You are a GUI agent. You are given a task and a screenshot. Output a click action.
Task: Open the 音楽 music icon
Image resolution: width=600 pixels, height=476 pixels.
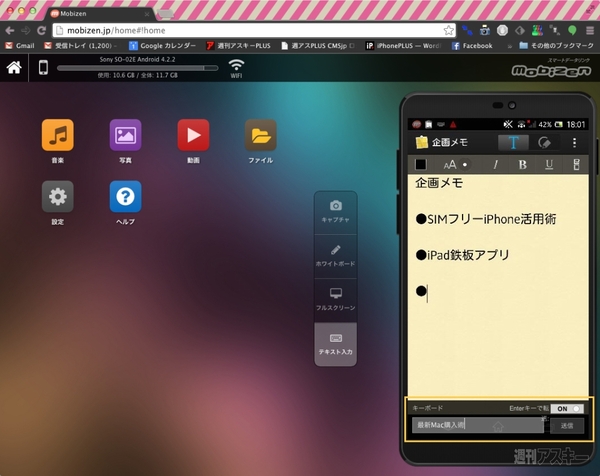coord(57,135)
